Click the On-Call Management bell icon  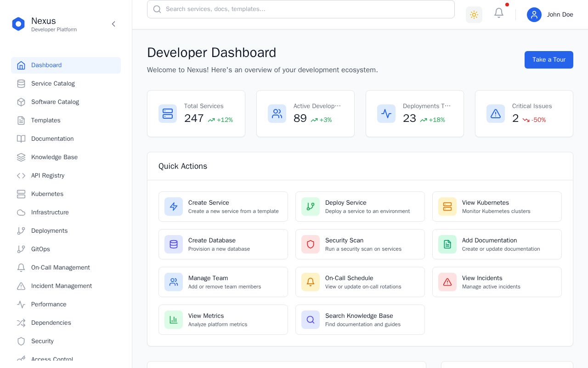click(21, 268)
